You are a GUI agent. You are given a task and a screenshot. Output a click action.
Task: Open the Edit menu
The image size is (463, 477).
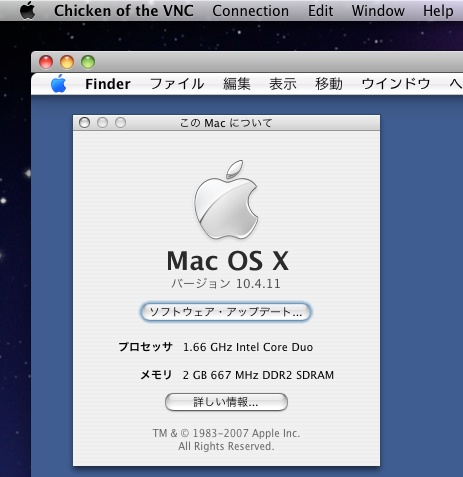pyautogui.click(x=320, y=11)
